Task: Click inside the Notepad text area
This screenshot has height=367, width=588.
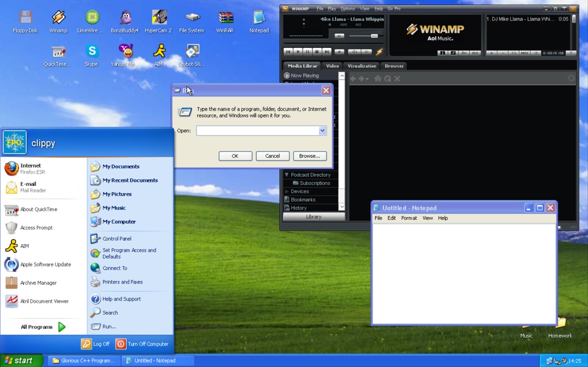Action: tap(464, 274)
